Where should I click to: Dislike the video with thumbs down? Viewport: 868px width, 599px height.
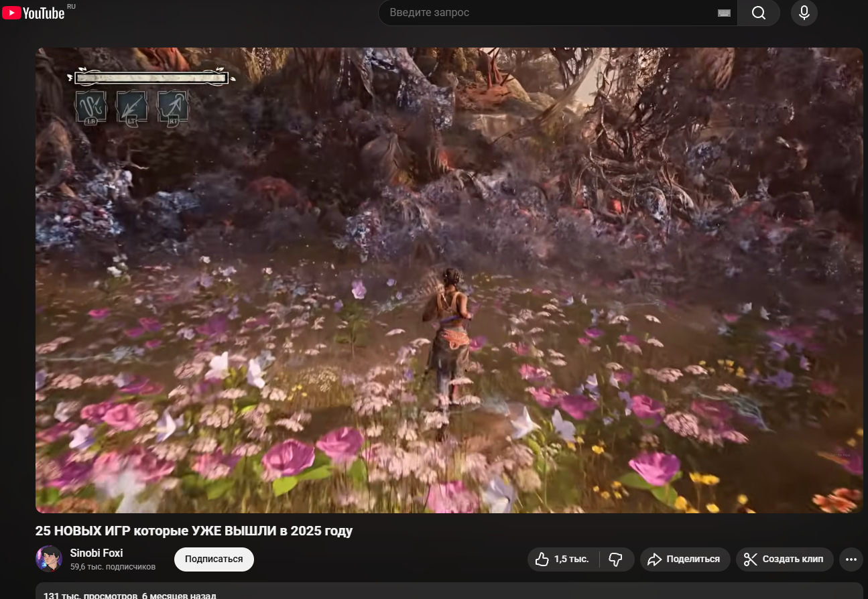tap(616, 559)
